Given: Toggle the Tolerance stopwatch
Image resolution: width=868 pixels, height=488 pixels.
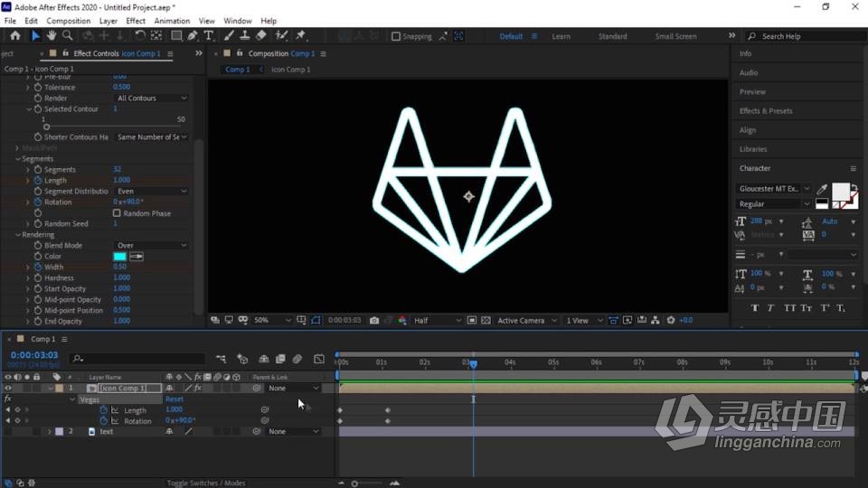Looking at the screenshot, I should coord(38,88).
